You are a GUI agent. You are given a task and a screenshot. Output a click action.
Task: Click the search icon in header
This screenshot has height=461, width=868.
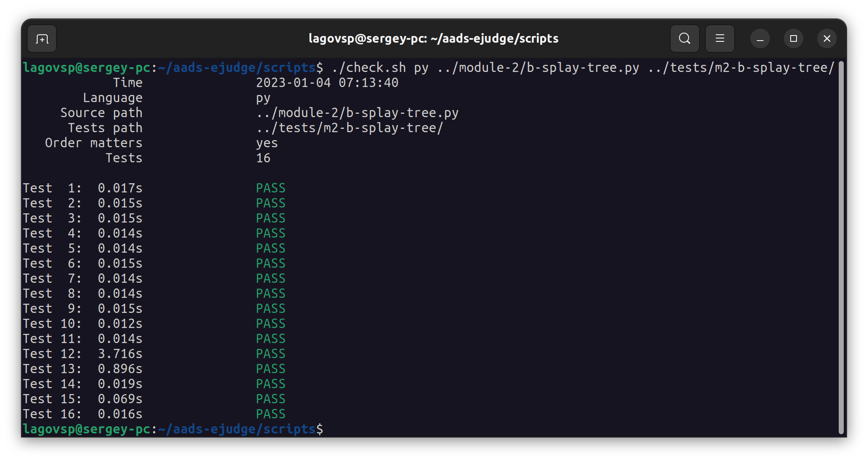684,38
